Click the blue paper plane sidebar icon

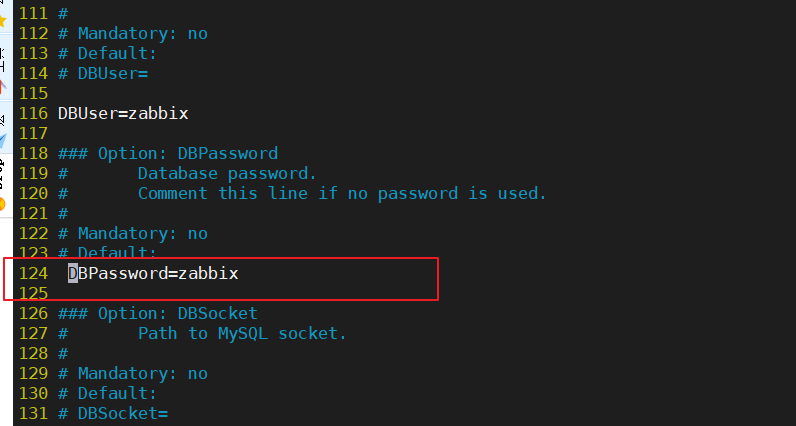[3, 141]
